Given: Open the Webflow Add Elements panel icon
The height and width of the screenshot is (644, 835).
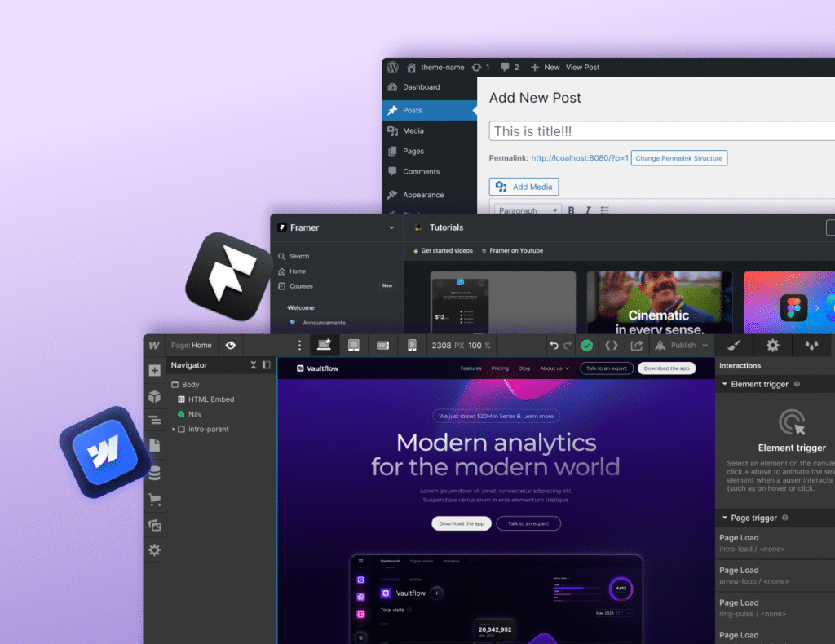Looking at the screenshot, I should point(154,370).
